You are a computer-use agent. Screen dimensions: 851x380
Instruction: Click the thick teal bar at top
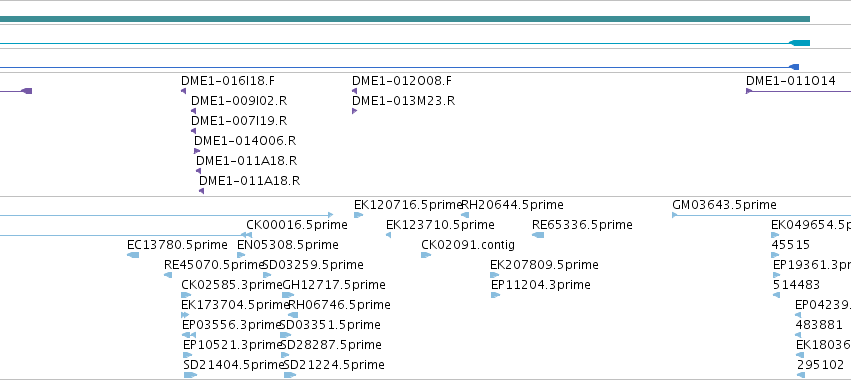(x=405, y=19)
